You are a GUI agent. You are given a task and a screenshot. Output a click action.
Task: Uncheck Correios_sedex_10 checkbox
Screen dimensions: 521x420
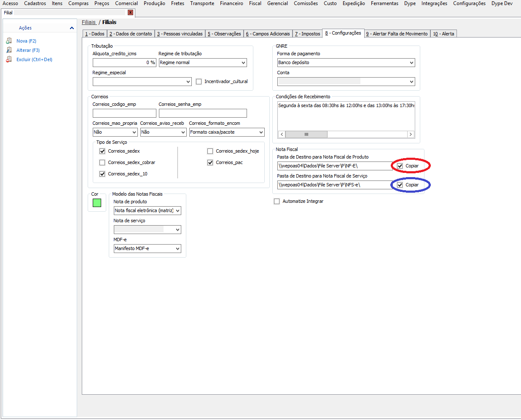point(102,174)
